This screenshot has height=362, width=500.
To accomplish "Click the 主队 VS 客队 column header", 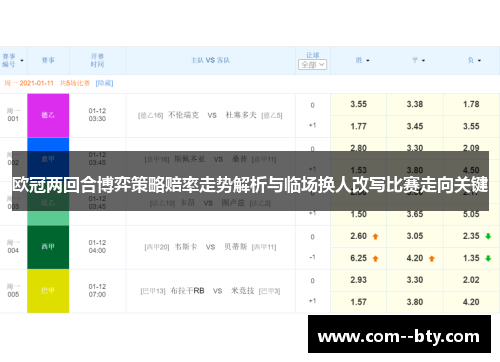I will point(210,60).
